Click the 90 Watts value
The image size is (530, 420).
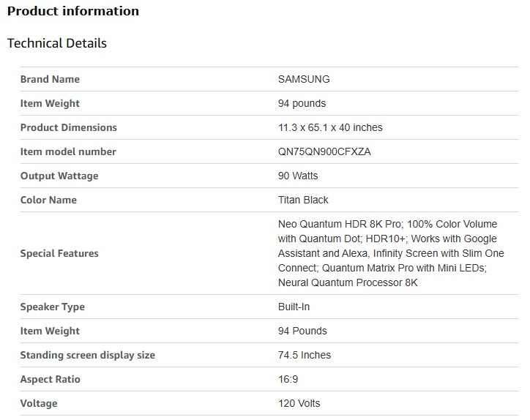point(298,176)
